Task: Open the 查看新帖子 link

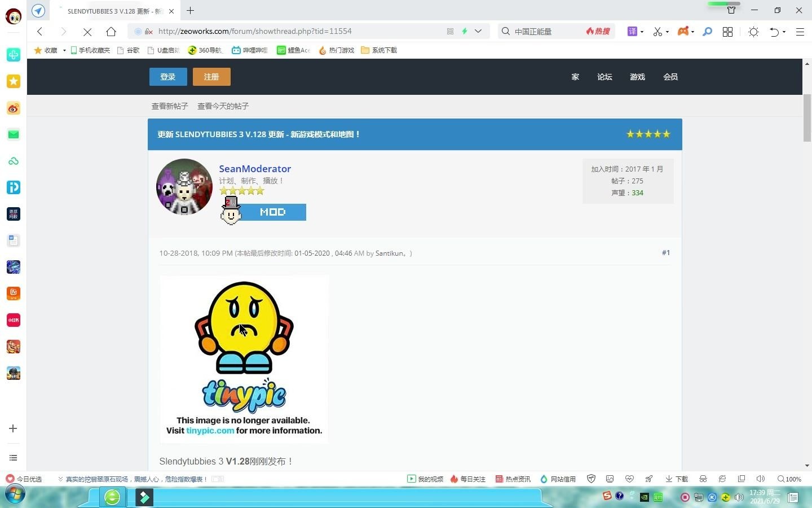Action: 170,106
